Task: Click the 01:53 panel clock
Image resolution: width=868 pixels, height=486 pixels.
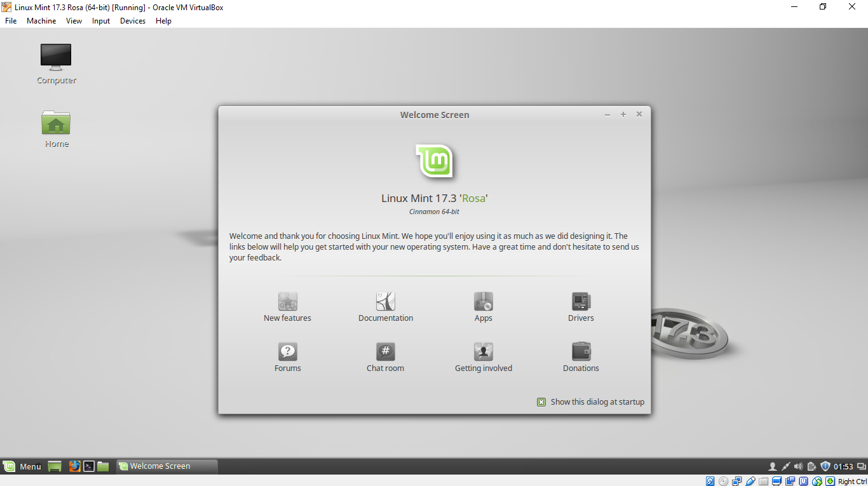Action: pyautogui.click(x=843, y=466)
